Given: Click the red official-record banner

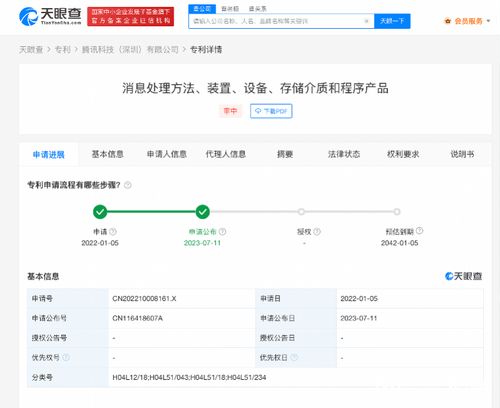Looking at the screenshot, I should (131, 16).
